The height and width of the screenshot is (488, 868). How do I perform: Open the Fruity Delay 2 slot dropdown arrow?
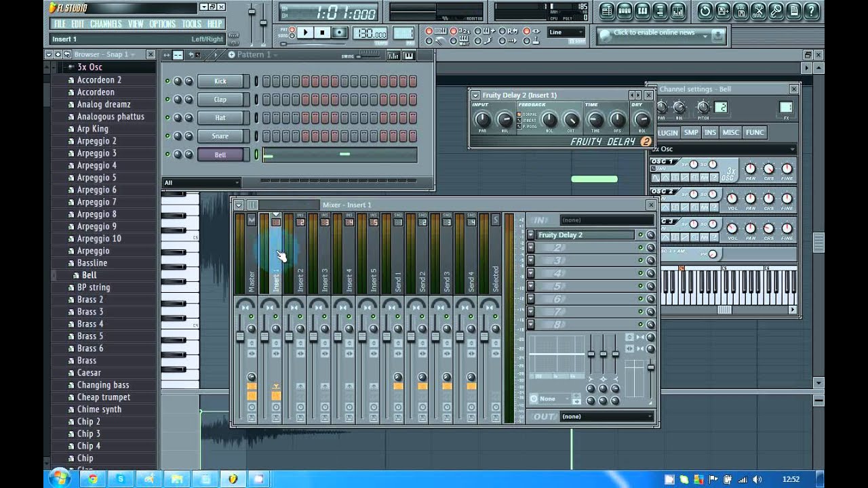click(x=531, y=235)
